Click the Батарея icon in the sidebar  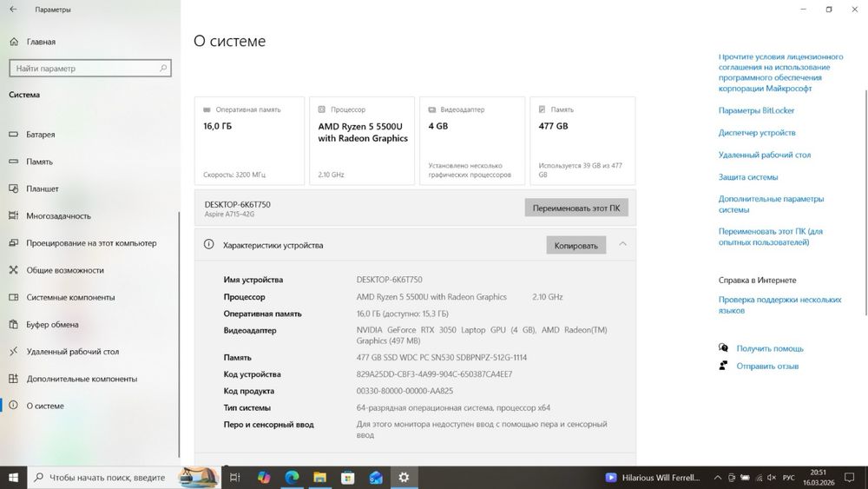[14, 134]
